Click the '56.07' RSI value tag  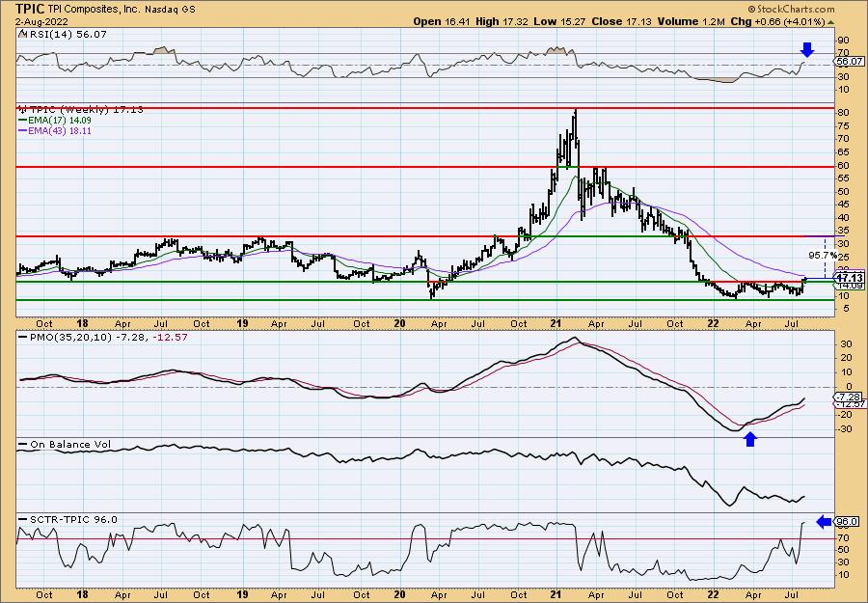(851, 62)
